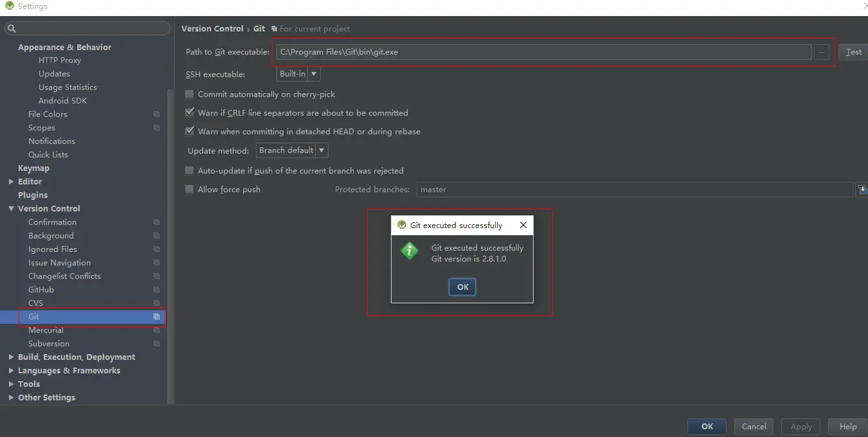The width and height of the screenshot is (868, 437).
Task: Click the project icon beside GitHub
Action: pyautogui.click(x=156, y=290)
